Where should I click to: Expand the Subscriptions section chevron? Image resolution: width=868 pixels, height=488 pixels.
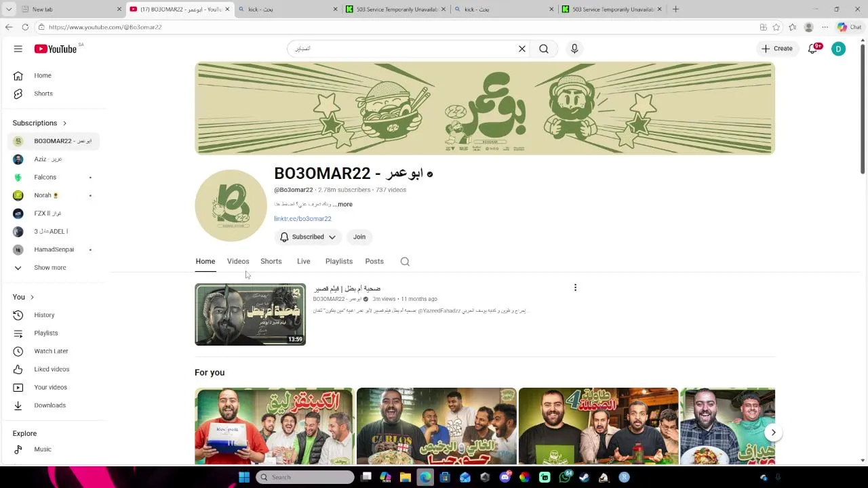coord(64,123)
